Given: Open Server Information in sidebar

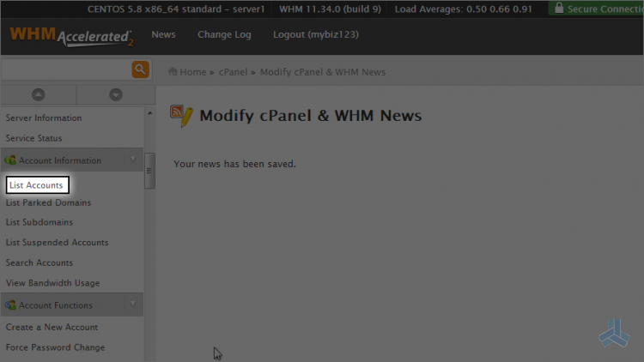Looking at the screenshot, I should [x=44, y=118].
